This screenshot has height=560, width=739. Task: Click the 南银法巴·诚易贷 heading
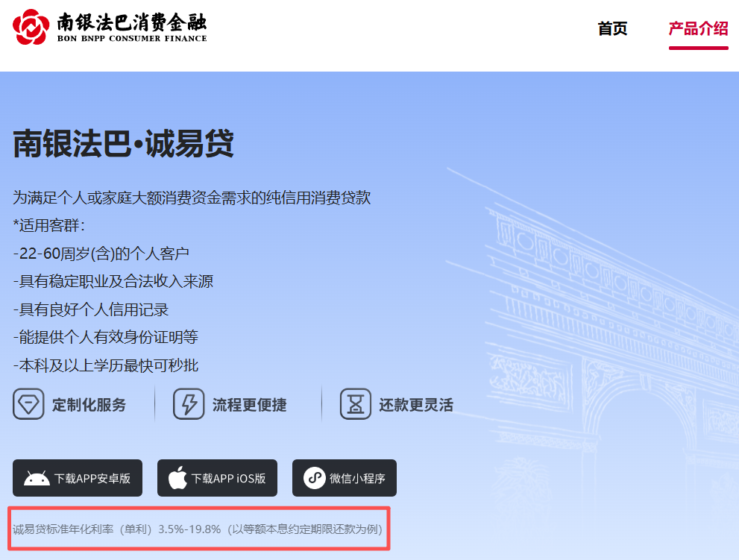pyautogui.click(x=124, y=143)
